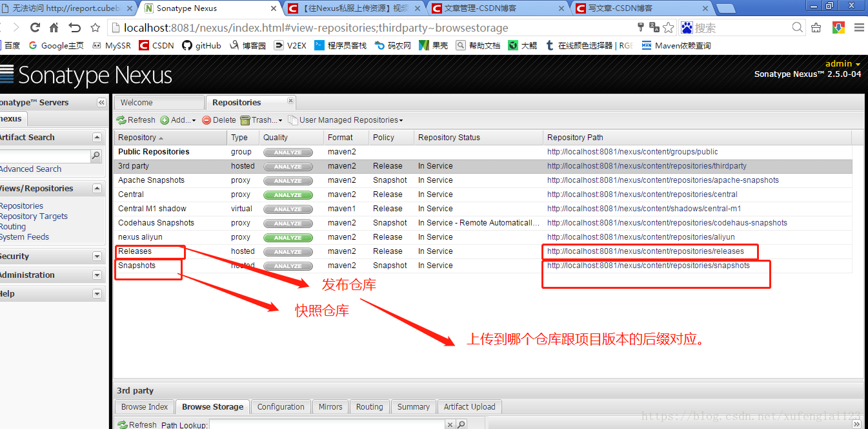Image resolution: width=868 pixels, height=429 pixels.
Task: Click the browser home icon
Action: [x=54, y=28]
